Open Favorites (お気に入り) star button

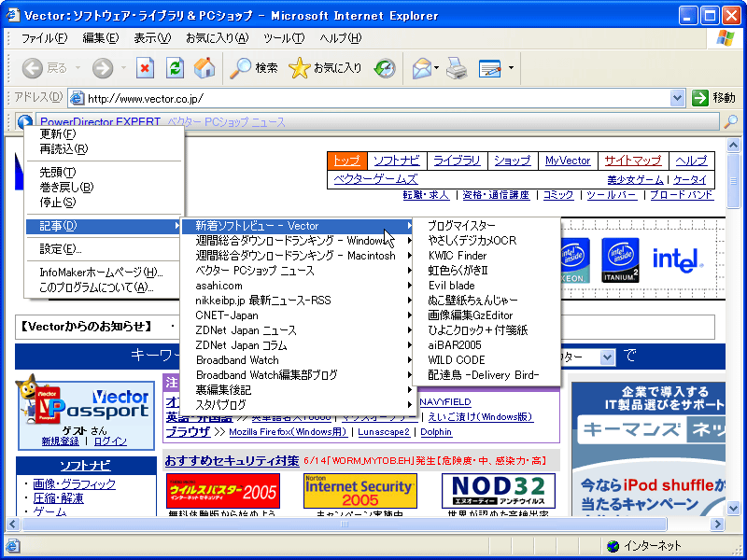point(325,68)
